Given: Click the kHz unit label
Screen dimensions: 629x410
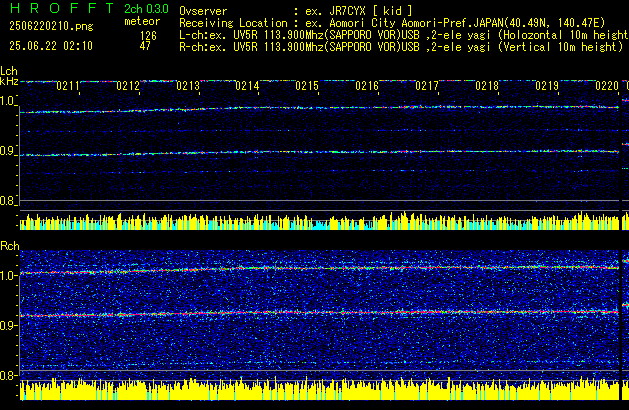Looking at the screenshot, I should 9,81.
